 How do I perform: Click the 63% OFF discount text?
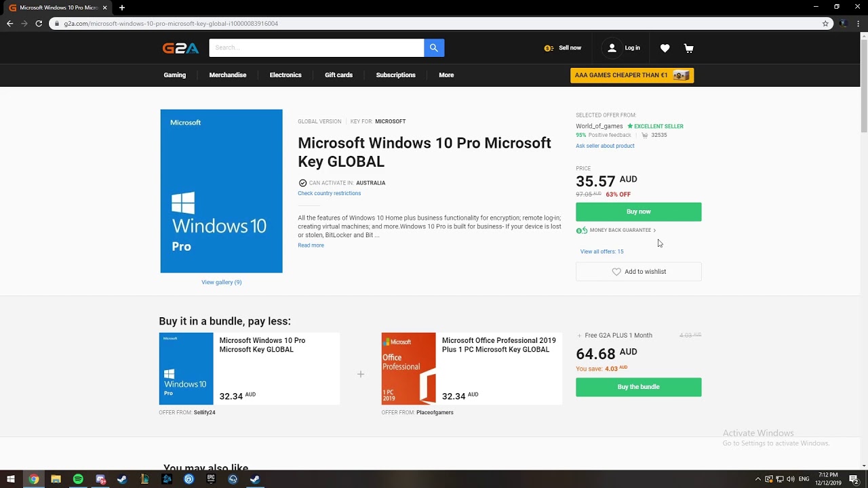[618, 195]
